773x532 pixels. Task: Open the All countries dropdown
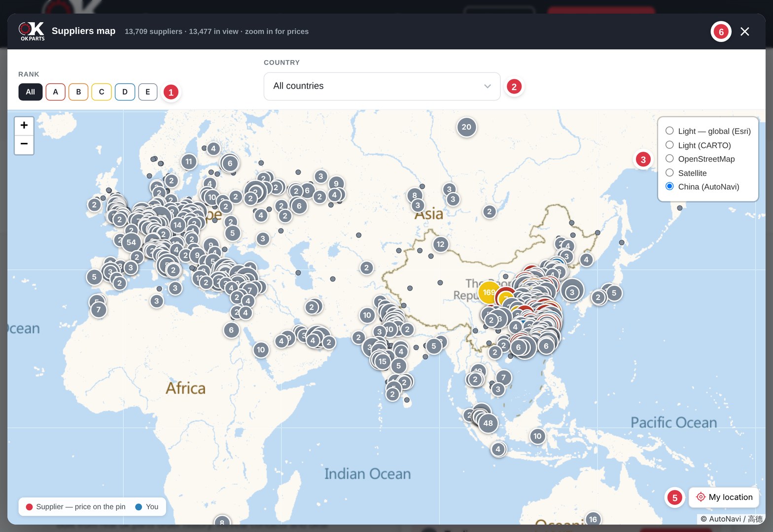pyautogui.click(x=382, y=86)
